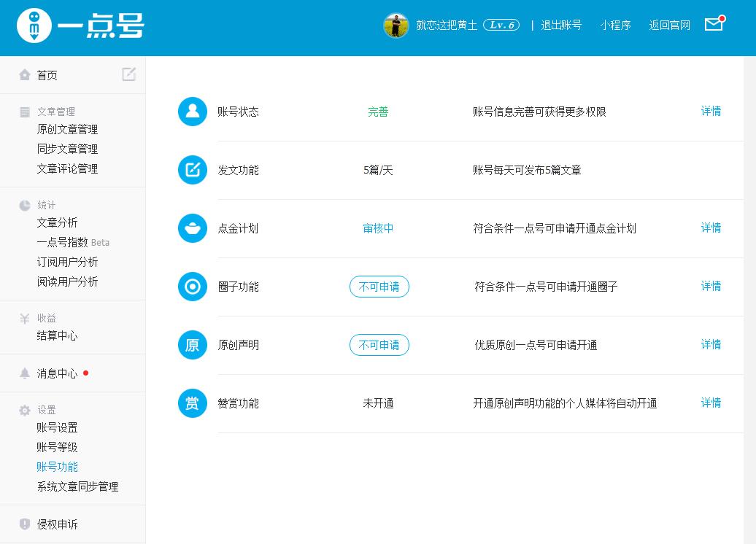Click the Lv.6 level badge

pyautogui.click(x=501, y=24)
